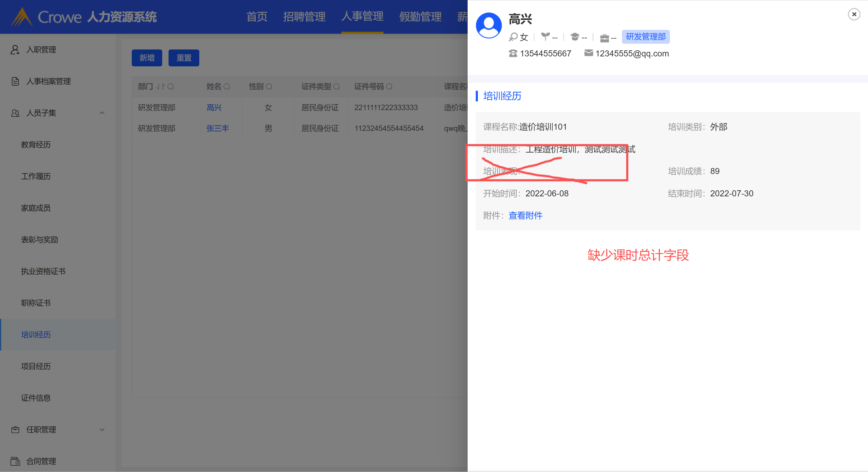Switch to the 招聘管理 tab
This screenshot has height=472, width=868.
coord(304,17)
